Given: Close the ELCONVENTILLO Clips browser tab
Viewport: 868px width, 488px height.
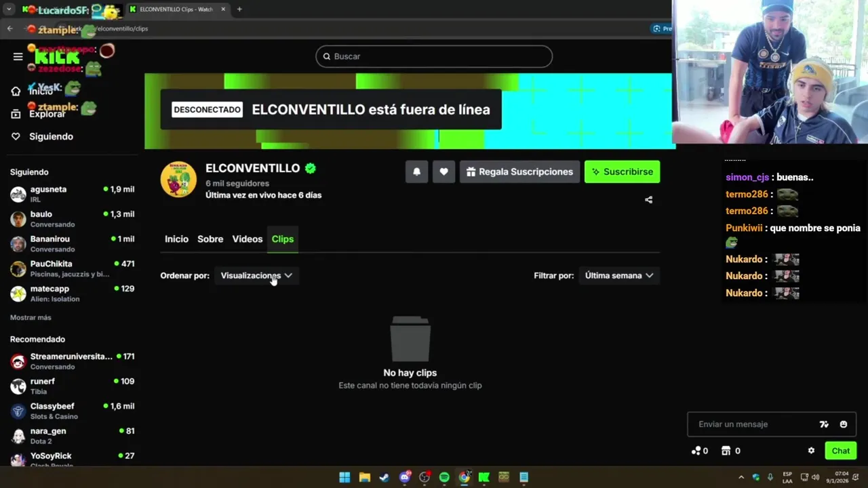Looking at the screenshot, I should (223, 9).
